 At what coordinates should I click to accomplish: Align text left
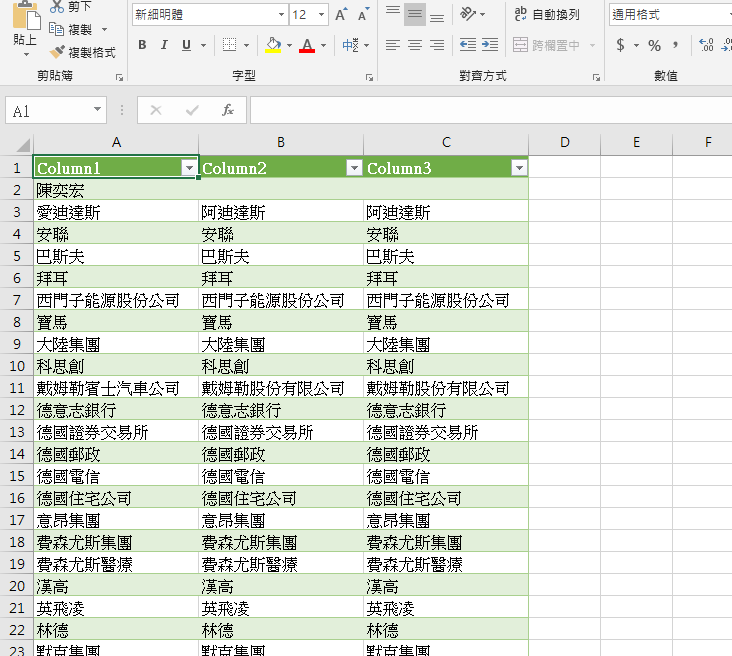pyautogui.click(x=393, y=45)
